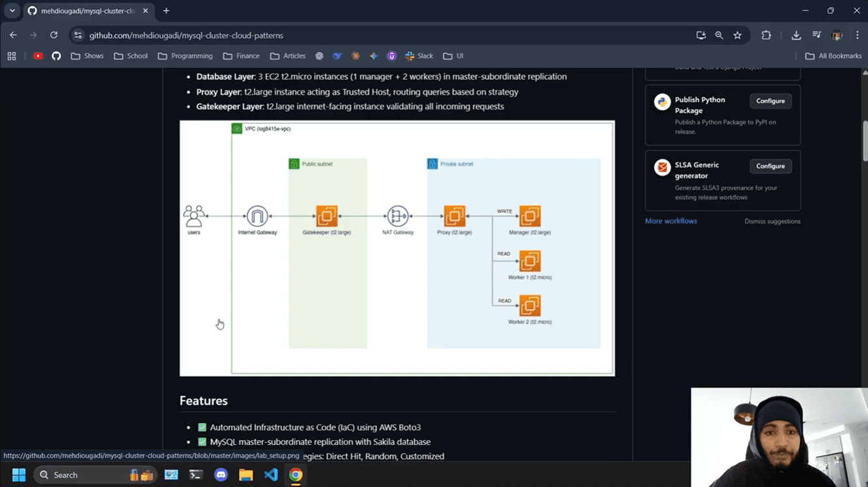
Task: Open the YouTube bookmark icon
Action: 38,56
